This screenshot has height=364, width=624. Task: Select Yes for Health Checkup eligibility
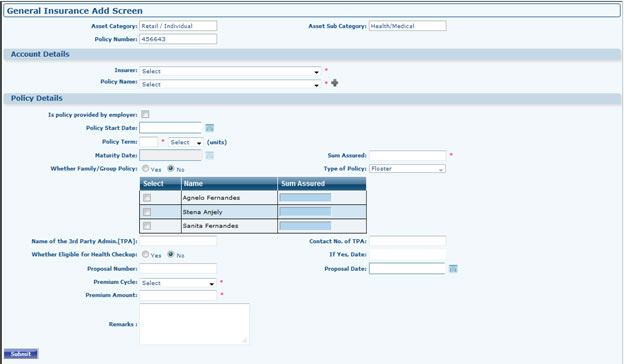point(146,254)
